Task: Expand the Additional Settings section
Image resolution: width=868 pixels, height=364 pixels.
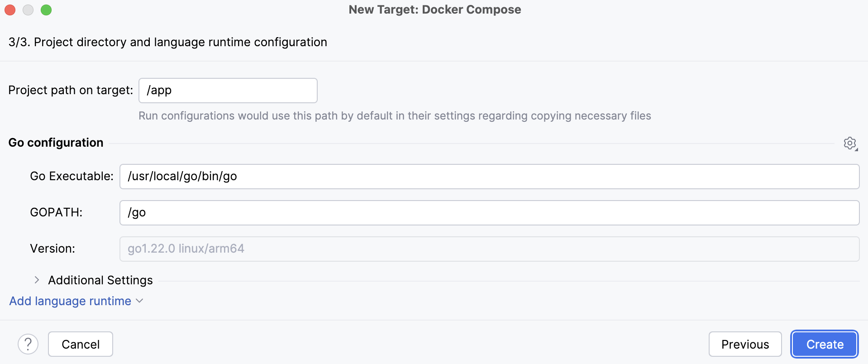Action: click(x=100, y=280)
